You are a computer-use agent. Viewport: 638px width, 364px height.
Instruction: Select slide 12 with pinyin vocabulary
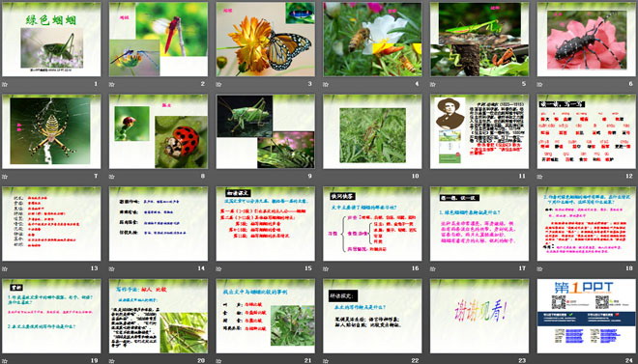(x=587, y=131)
